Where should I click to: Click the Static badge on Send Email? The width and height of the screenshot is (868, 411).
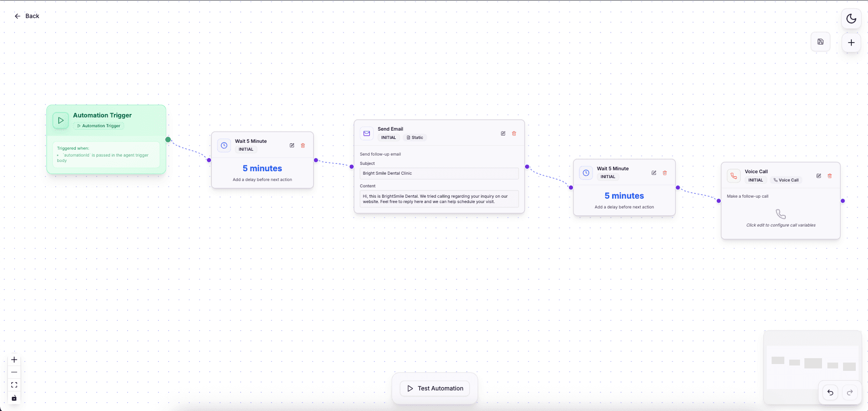coord(415,137)
